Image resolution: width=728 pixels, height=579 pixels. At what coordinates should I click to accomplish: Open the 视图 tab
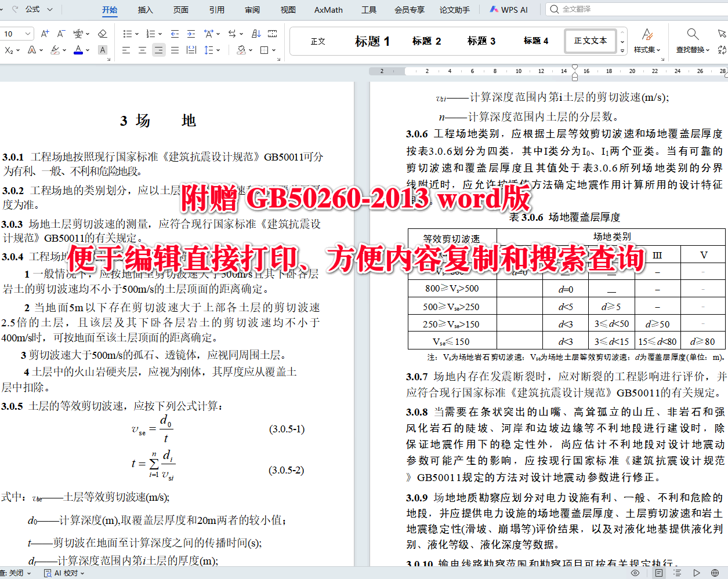[x=288, y=10]
